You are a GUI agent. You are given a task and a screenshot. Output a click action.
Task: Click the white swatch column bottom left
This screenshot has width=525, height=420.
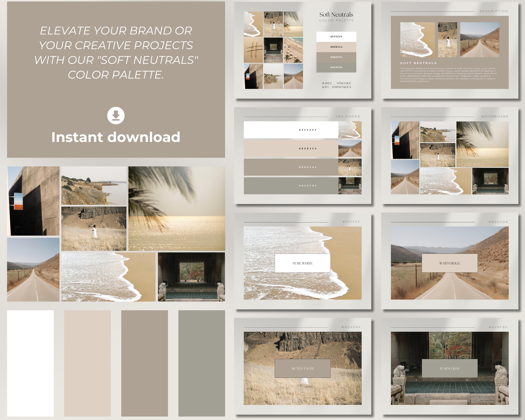coord(30,363)
